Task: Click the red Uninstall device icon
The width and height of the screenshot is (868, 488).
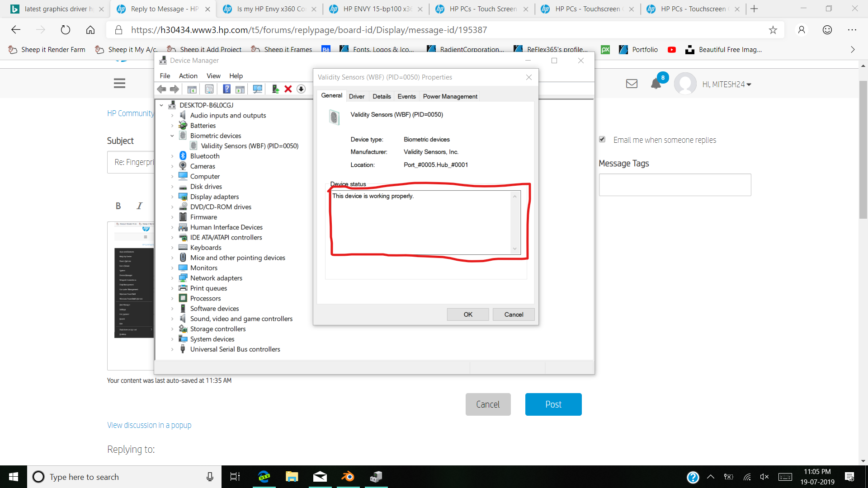Action: pos(288,89)
